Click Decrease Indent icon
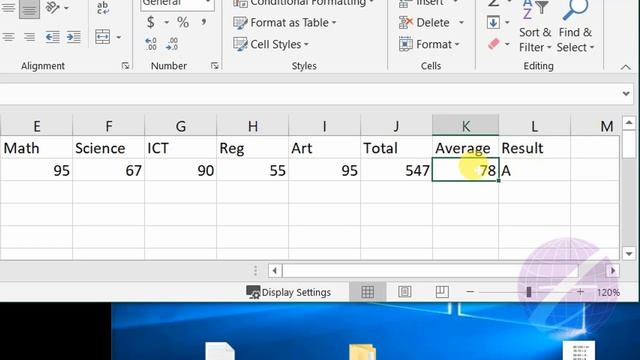The image size is (640, 360). (53, 37)
